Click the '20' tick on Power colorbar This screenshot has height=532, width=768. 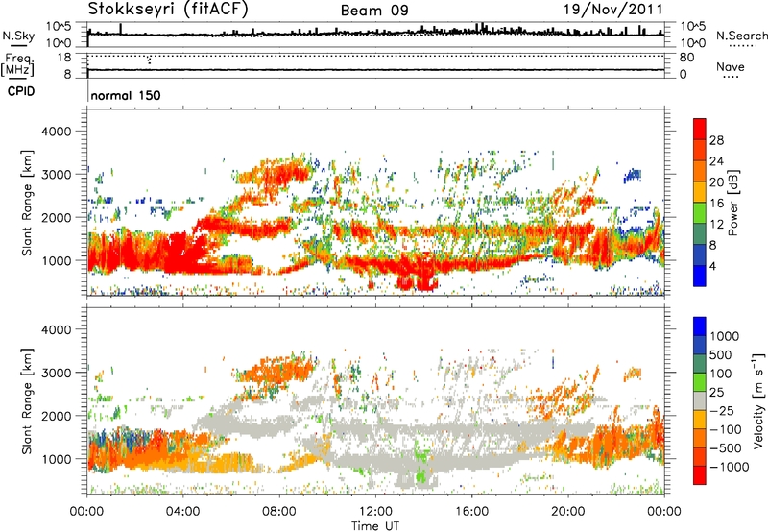tap(716, 182)
